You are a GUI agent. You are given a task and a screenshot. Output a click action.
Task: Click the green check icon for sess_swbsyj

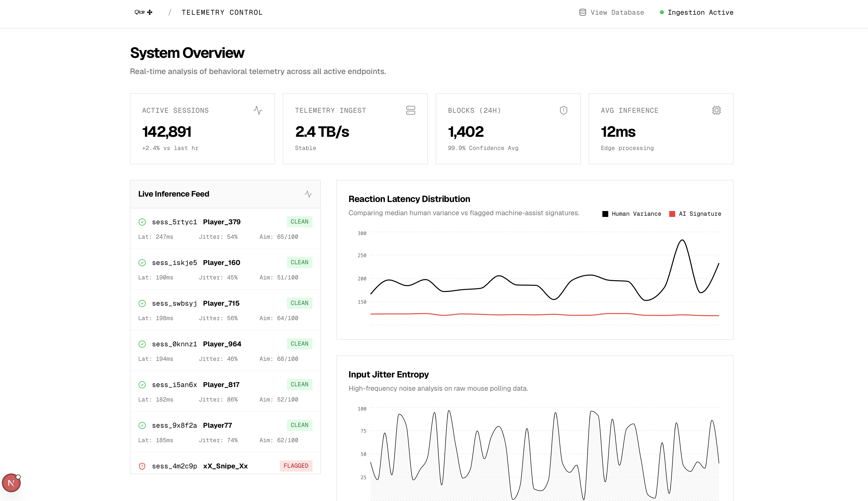(142, 303)
